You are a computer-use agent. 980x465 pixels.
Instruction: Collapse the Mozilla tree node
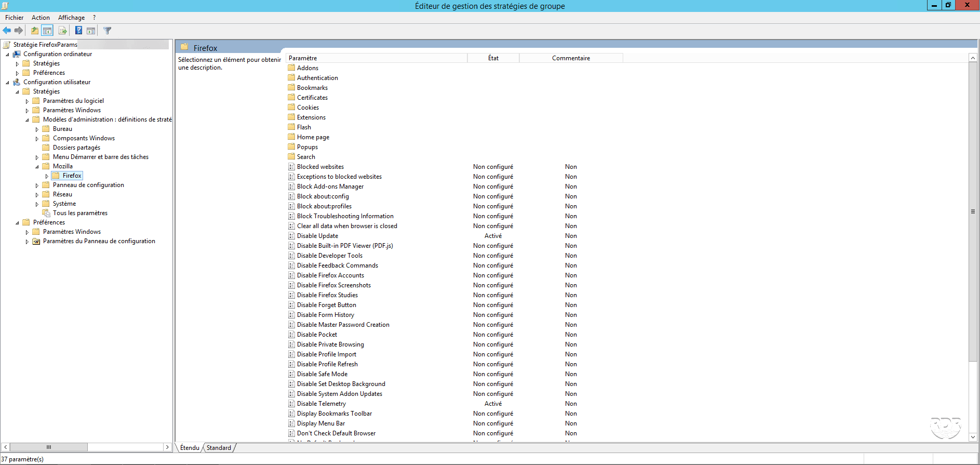pos(37,167)
